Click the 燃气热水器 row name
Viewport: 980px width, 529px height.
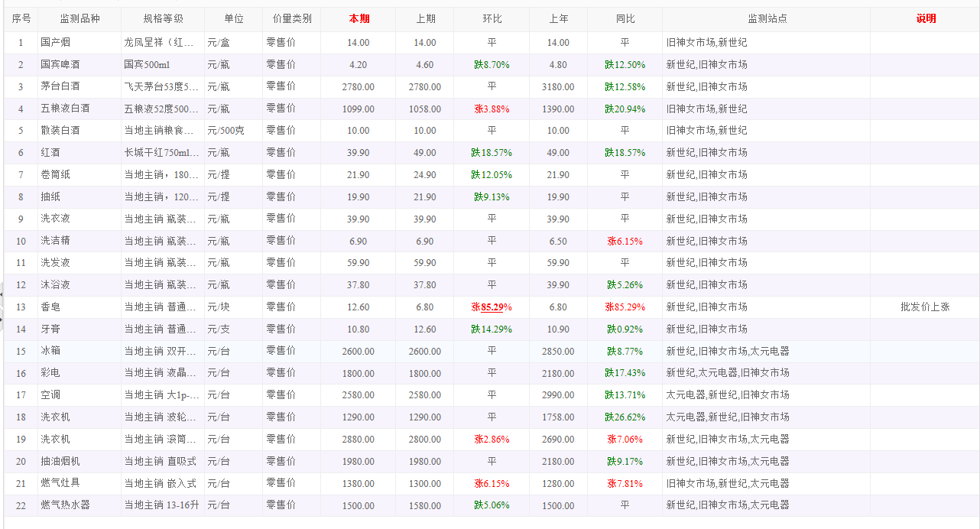click(x=66, y=505)
